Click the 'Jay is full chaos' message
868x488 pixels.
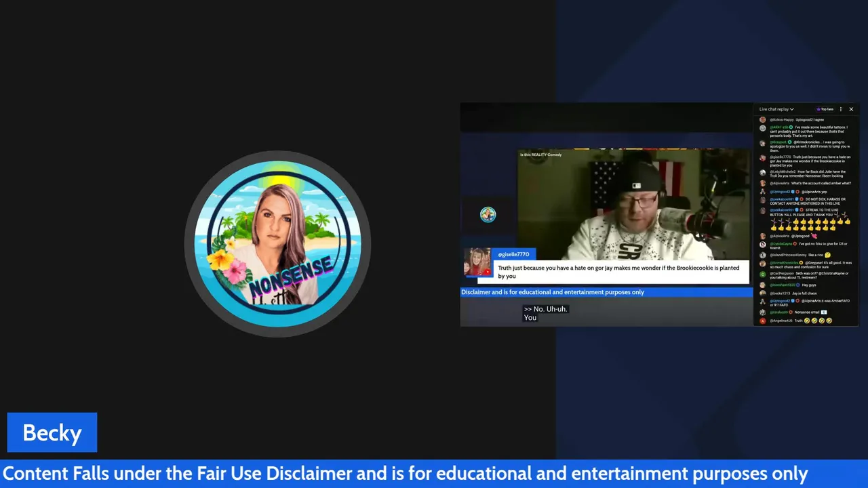coord(804,293)
